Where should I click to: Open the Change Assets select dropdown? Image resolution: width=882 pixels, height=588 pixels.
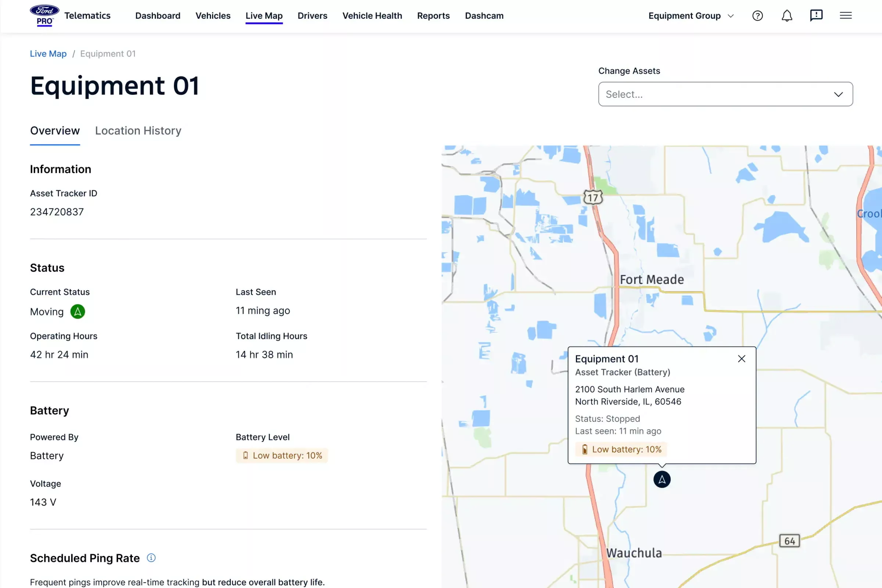coord(713,94)
